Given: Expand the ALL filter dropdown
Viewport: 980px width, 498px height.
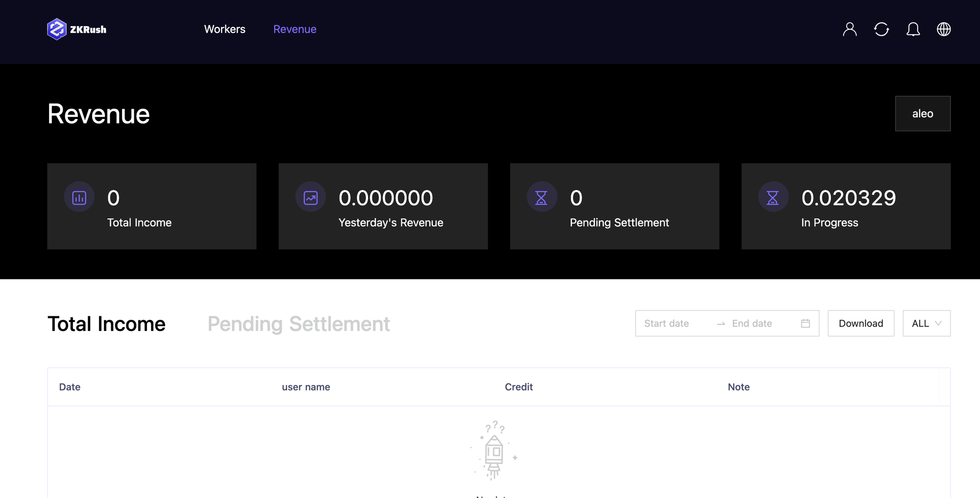Looking at the screenshot, I should tap(926, 323).
